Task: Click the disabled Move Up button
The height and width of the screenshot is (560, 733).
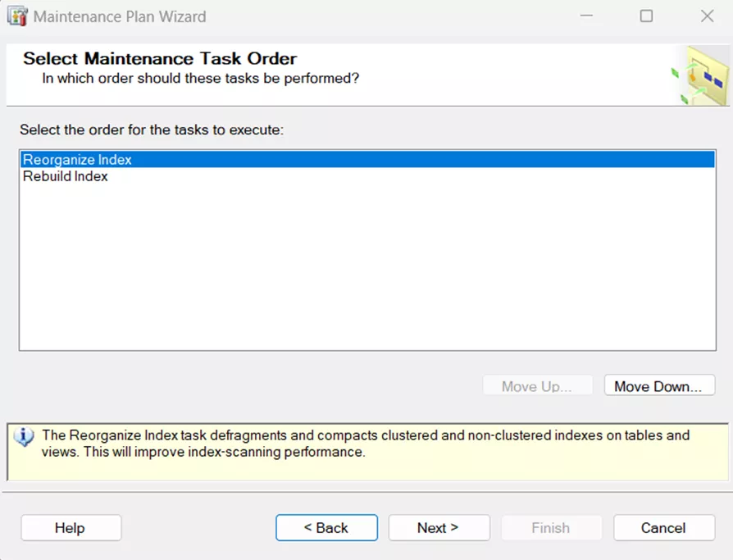Action: [x=538, y=386]
